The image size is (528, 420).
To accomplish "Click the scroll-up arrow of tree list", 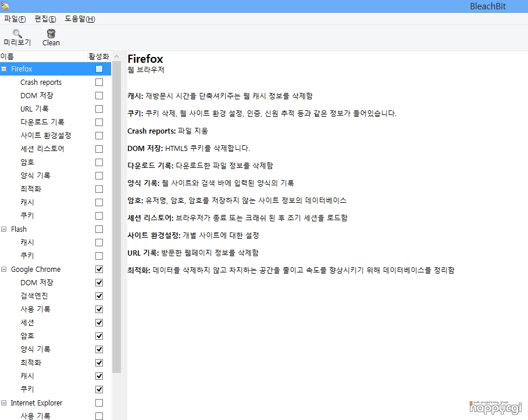I will point(116,56).
